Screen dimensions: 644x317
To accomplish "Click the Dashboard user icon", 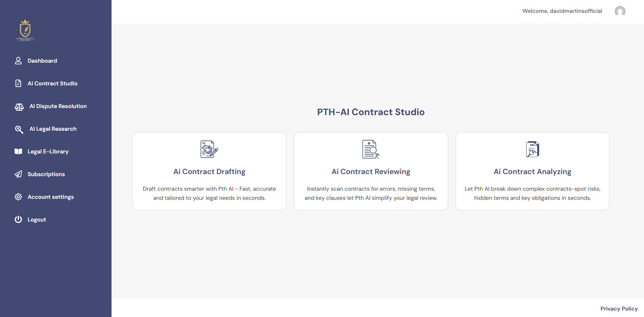I will pos(18,61).
